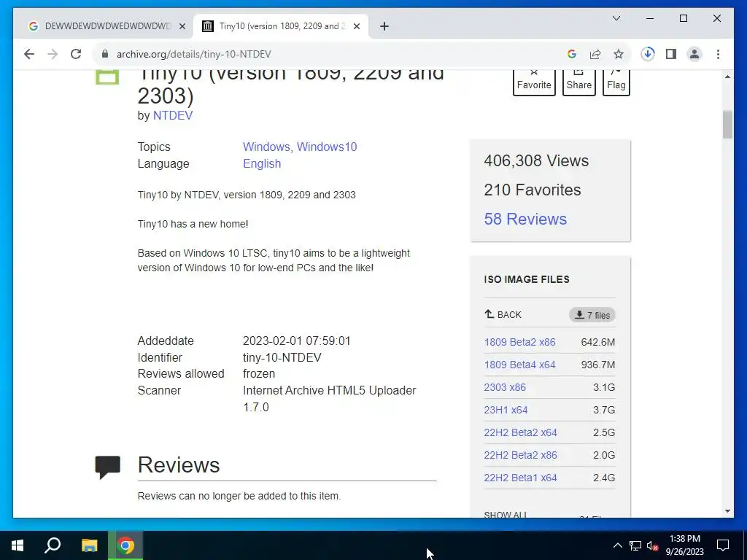Download 2303 x86 ISO

tap(505, 387)
